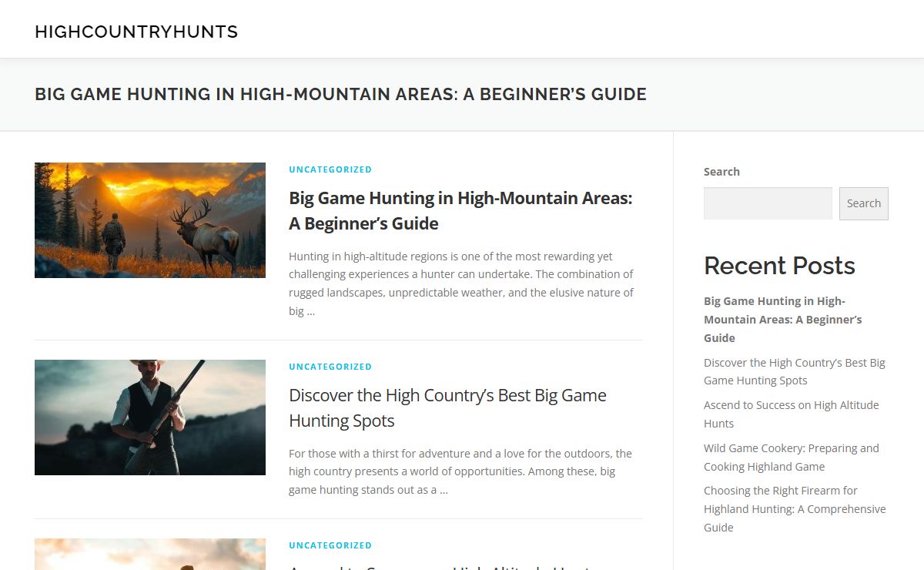Click excerpt text beginning 'For those with a thirst'
This screenshot has width=924, height=570.
(460, 471)
